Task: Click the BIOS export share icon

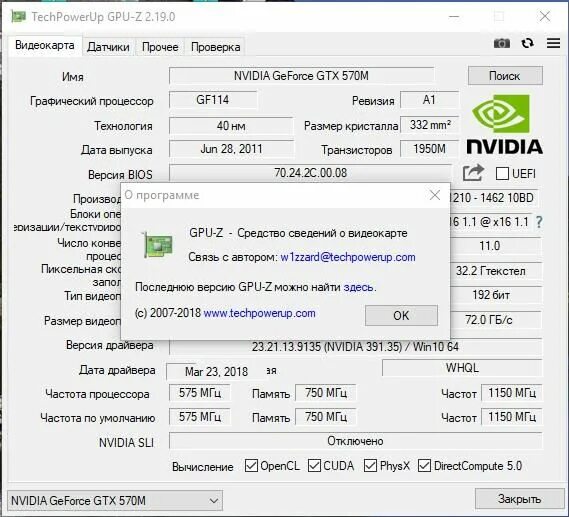Action: 473,173
